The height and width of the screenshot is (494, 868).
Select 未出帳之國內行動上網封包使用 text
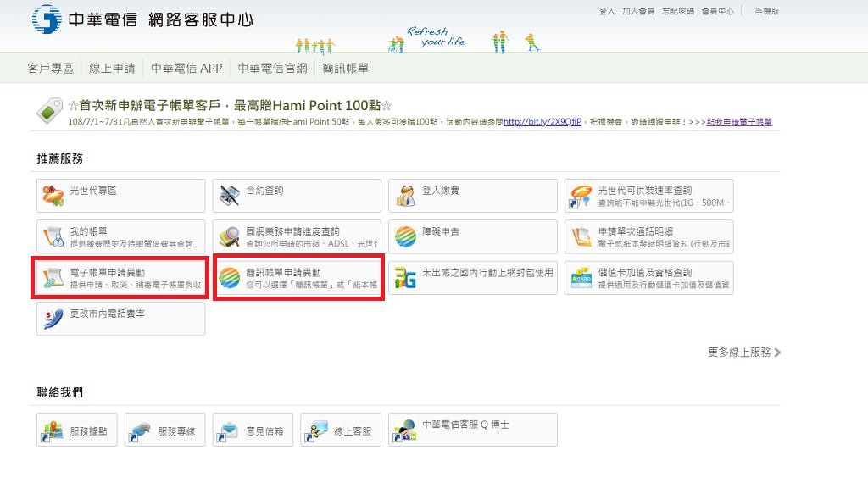tap(487, 272)
